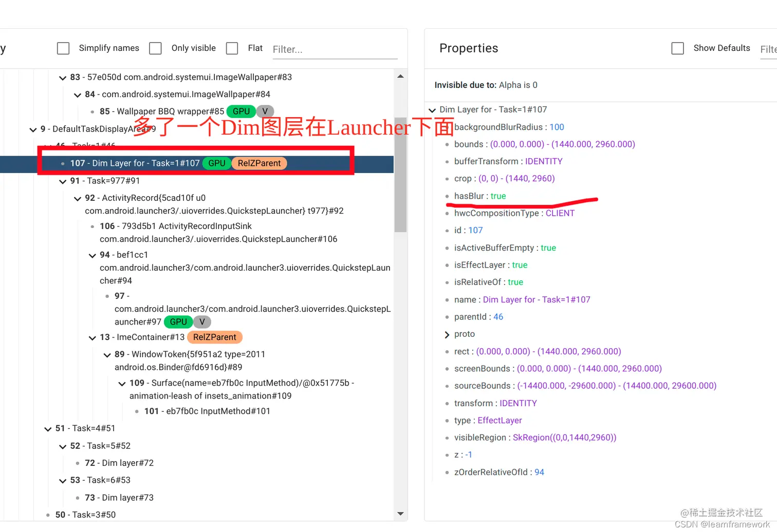Collapse node 83 ImageWallpaper#83

(62, 77)
